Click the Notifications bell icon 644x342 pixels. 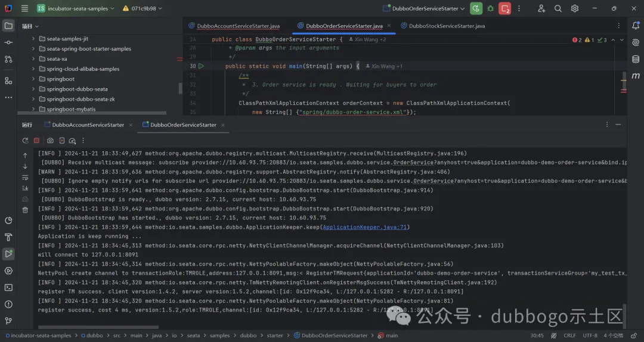coord(636,26)
